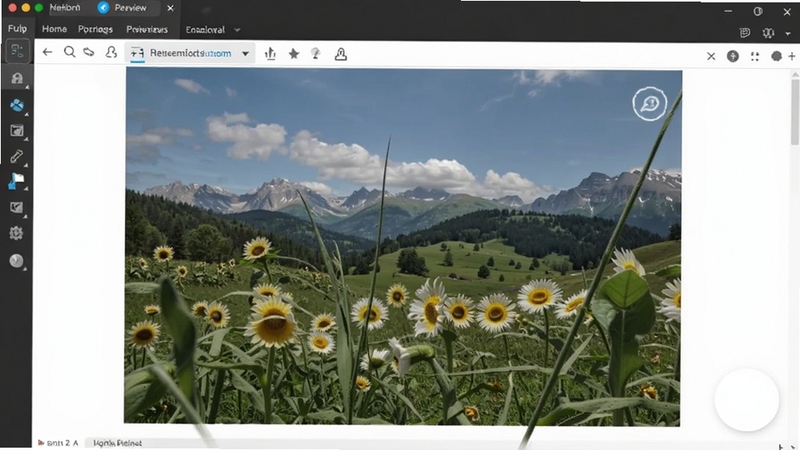Open the Enaaloral menu
The width and height of the screenshot is (800, 450).
(x=205, y=30)
